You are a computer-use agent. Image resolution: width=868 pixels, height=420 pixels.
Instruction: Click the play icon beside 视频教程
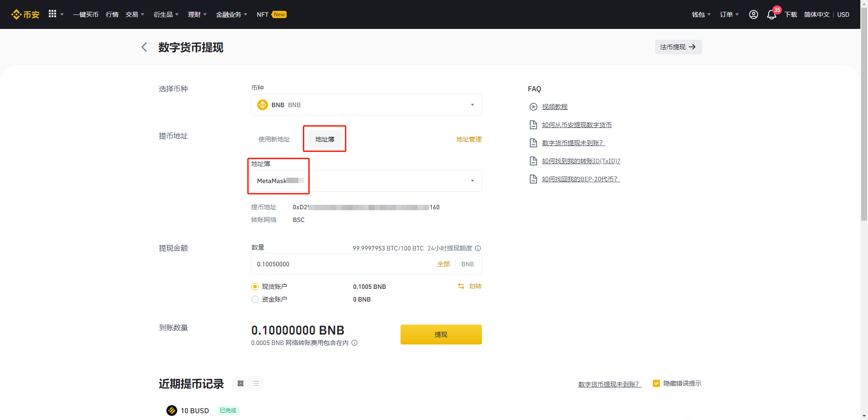tap(533, 107)
